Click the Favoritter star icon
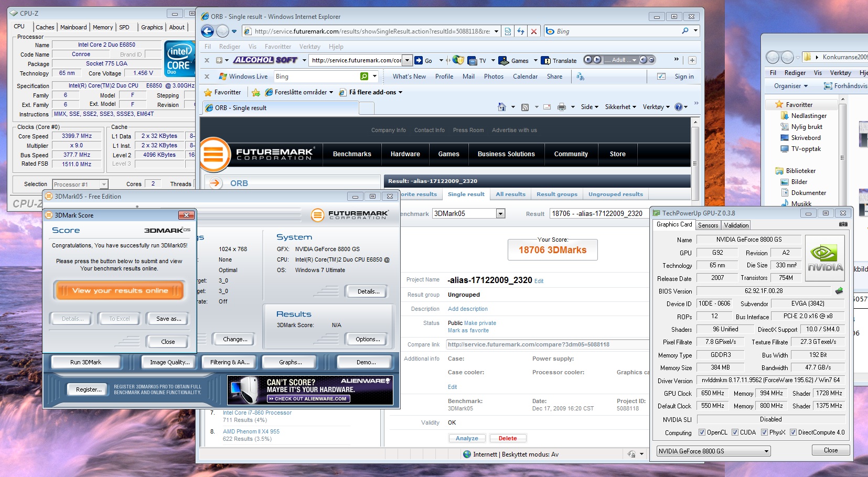 tap(208, 92)
